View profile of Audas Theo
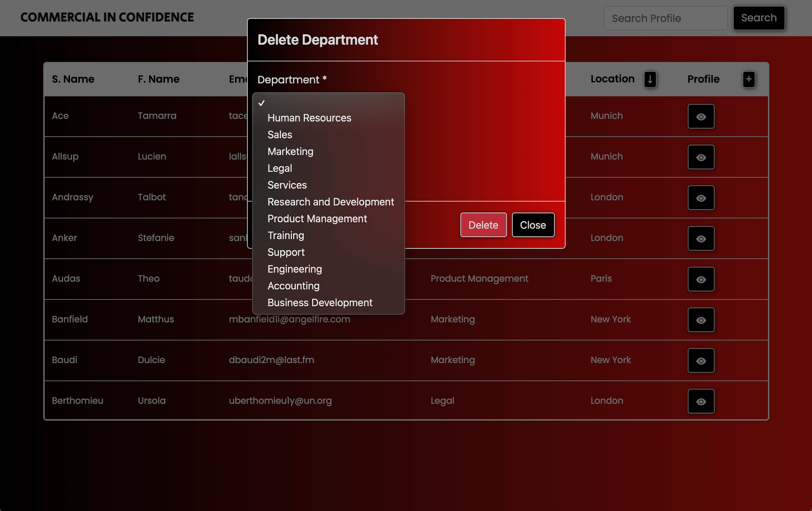Viewport: 812px width, 511px height. point(701,279)
